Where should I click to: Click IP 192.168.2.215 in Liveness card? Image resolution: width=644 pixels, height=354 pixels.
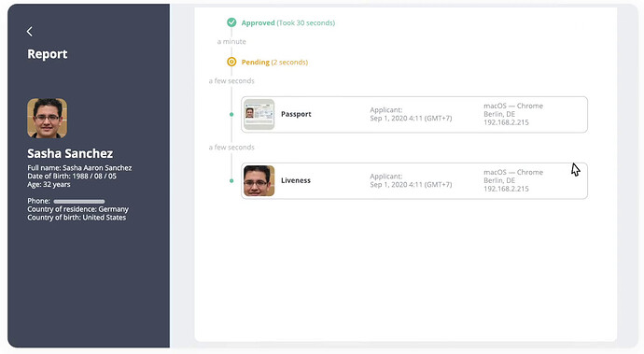pyautogui.click(x=506, y=189)
